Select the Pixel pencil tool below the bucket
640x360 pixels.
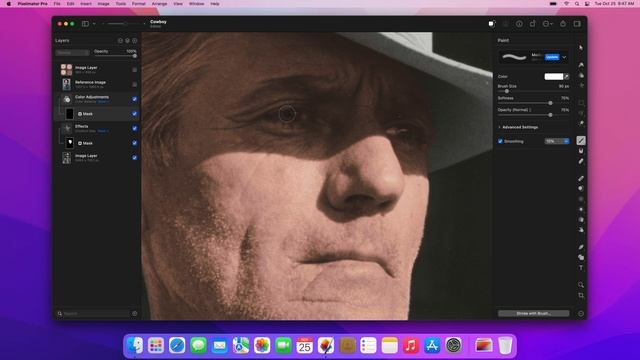[x=581, y=161]
